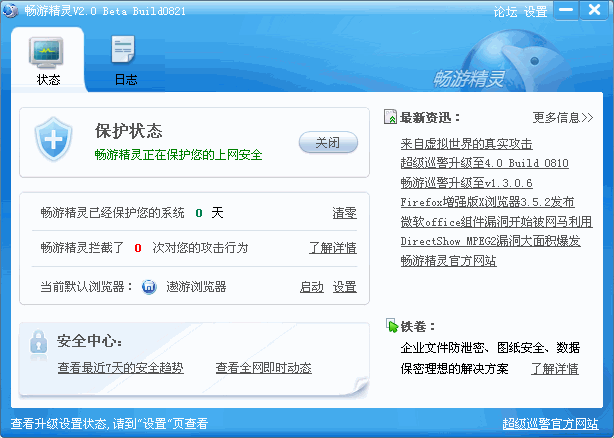Click the 最新资讯 heading text

coord(430,117)
